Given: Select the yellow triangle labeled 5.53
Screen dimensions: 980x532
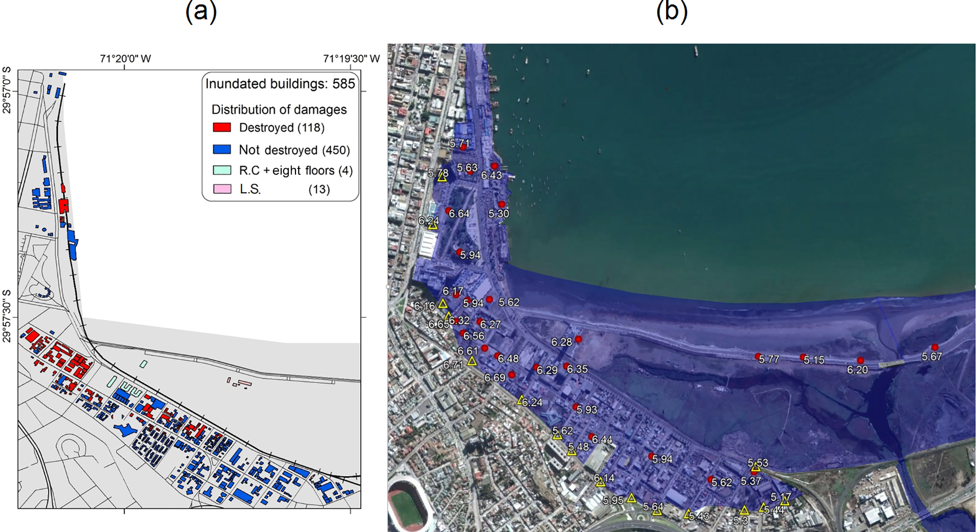Looking at the screenshot, I should pos(756,468).
